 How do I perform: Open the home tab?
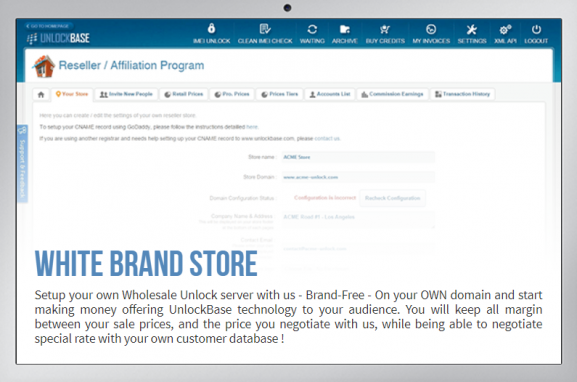[x=41, y=95]
